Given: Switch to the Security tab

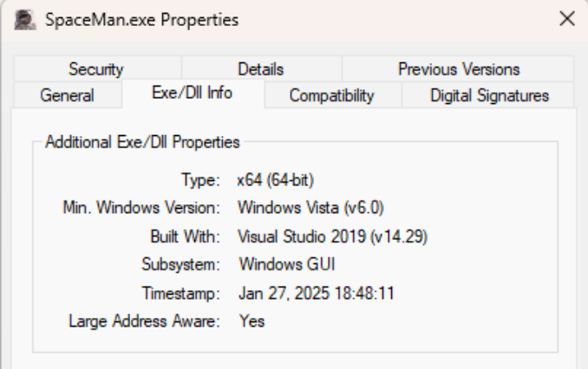Looking at the screenshot, I should 95,69.
